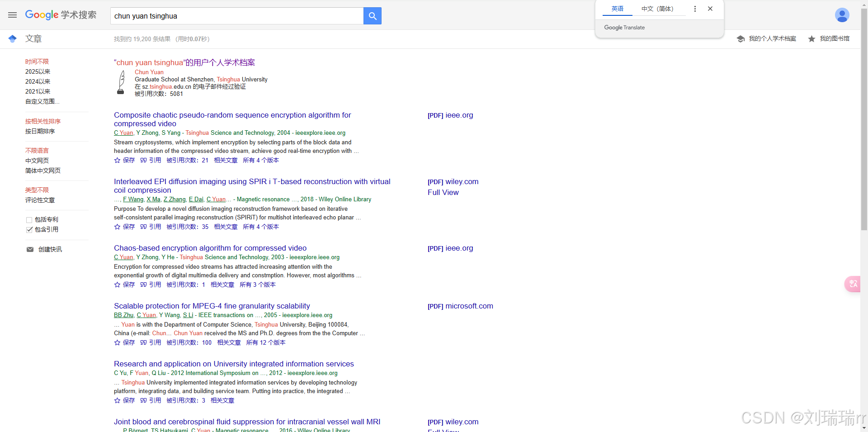Toggle the 包括专利 checkbox

(29, 220)
